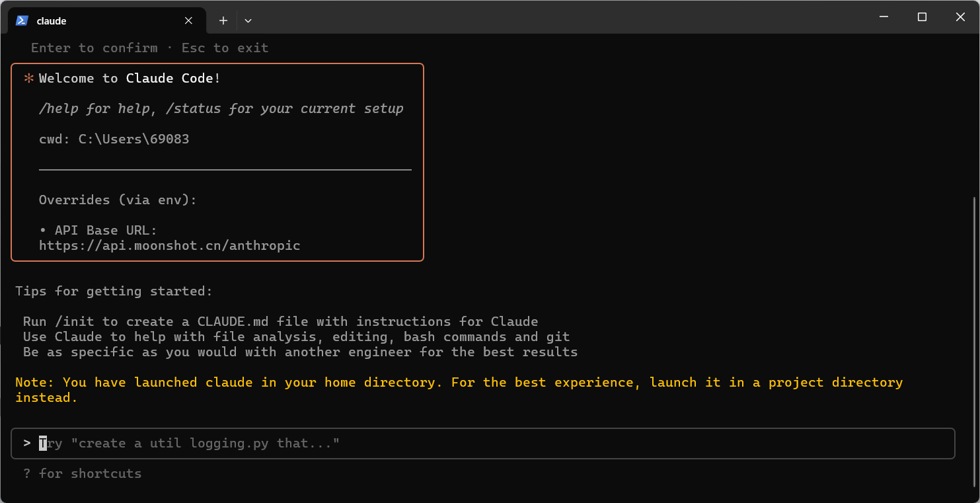Select the claude tab label
The image size is (980, 503).
pyautogui.click(x=52, y=20)
